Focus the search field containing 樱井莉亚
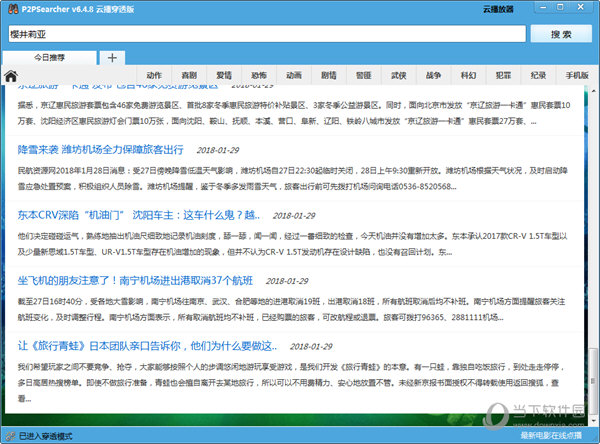 tap(267, 34)
